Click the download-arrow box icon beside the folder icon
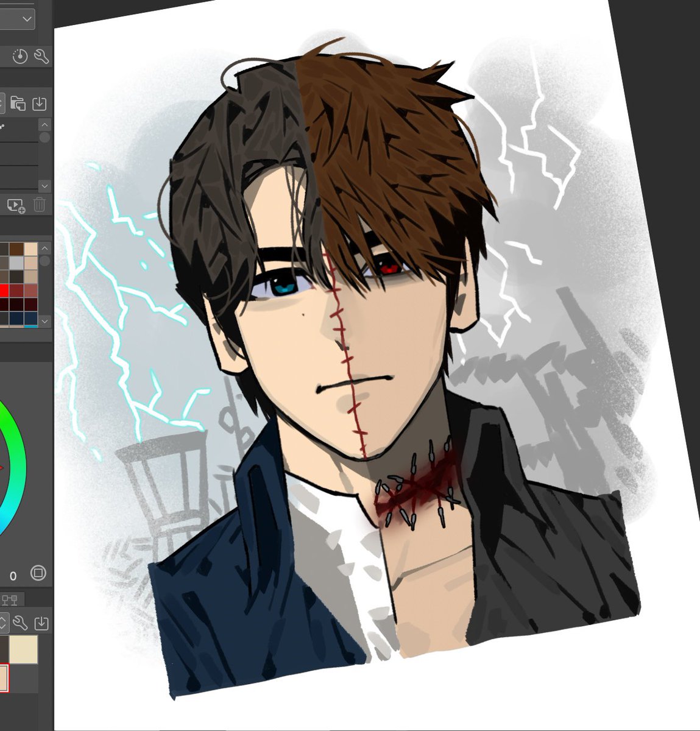This screenshot has height=731, width=700. 39,103
